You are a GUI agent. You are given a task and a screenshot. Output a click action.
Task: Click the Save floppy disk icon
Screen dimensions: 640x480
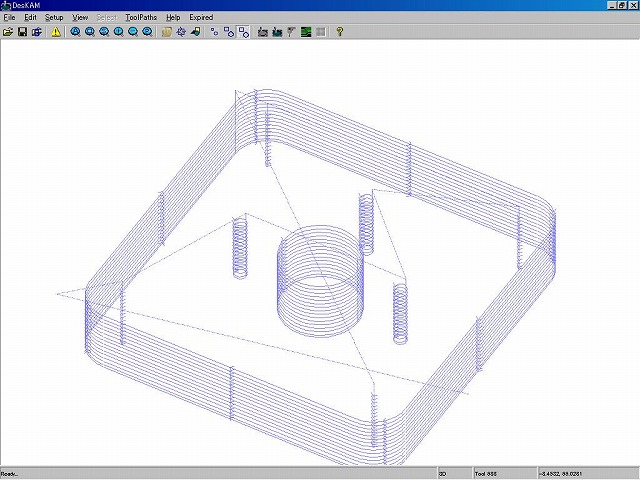(x=22, y=32)
